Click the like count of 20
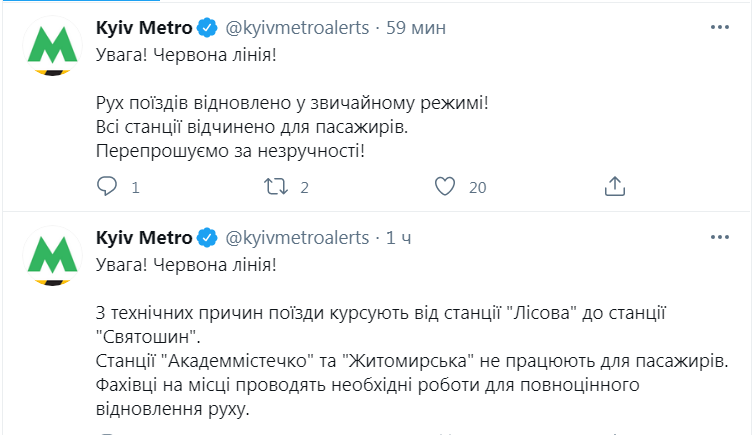Viewport: 753px width, 435px height. point(477,187)
